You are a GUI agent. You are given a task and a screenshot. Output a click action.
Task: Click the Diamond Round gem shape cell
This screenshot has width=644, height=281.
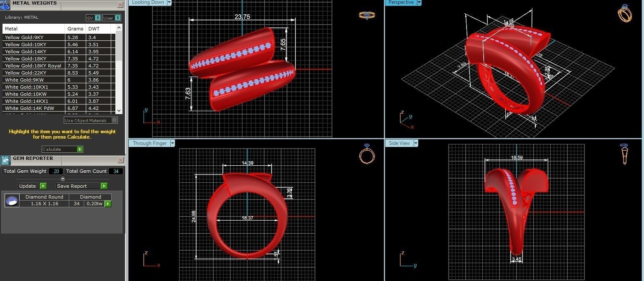[44, 197]
